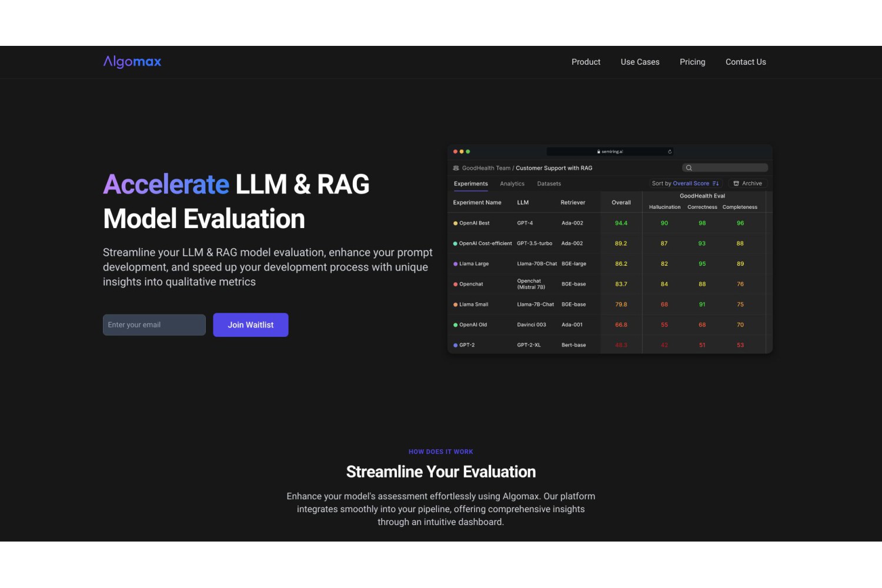Image resolution: width=882 pixels, height=588 pixels.
Task: Select the Llama Large experiment name
Action: pos(474,264)
